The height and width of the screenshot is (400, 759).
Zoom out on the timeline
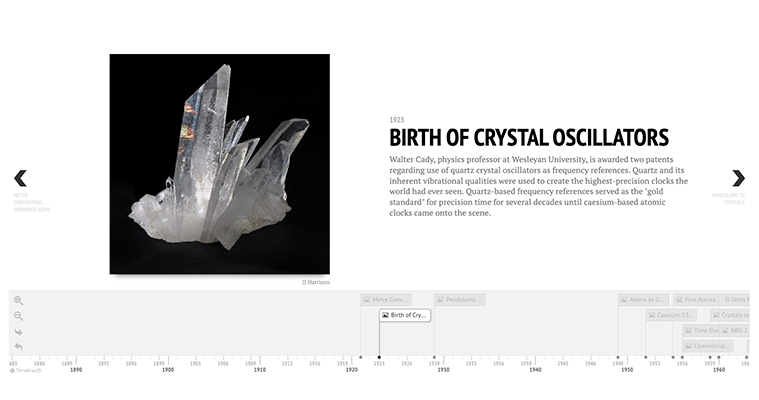pyautogui.click(x=18, y=316)
